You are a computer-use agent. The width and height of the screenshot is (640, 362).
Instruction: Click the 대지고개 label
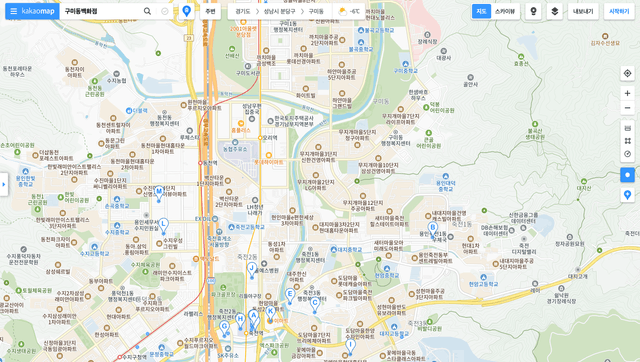578,276
